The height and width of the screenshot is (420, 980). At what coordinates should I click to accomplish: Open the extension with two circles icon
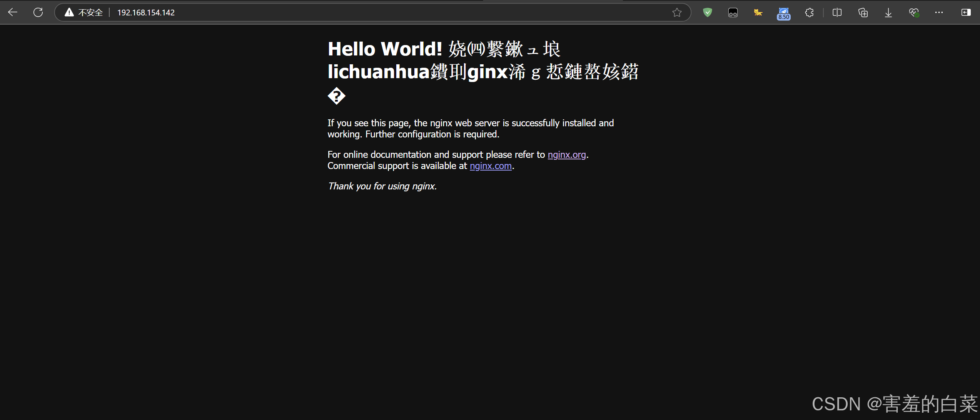point(733,13)
